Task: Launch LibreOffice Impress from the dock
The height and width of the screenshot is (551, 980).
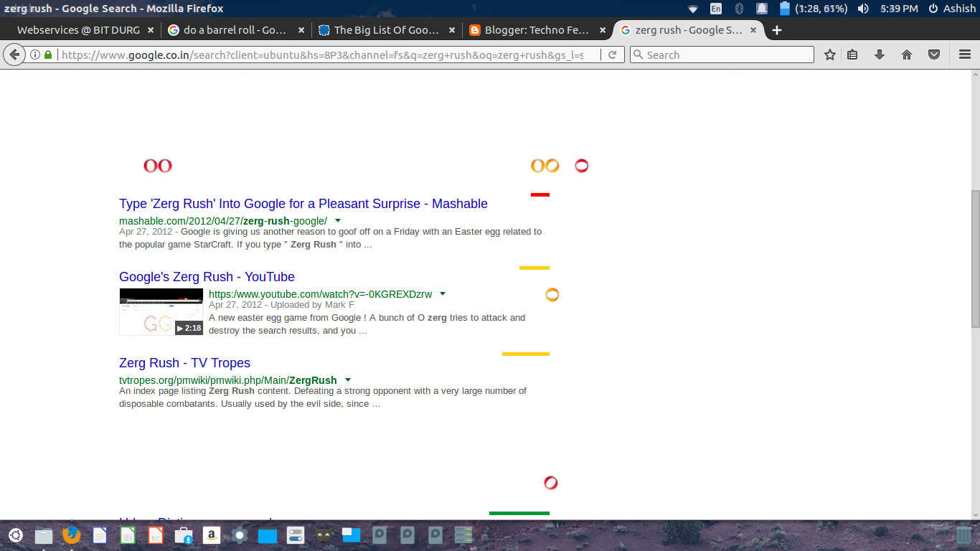Action: (156, 535)
